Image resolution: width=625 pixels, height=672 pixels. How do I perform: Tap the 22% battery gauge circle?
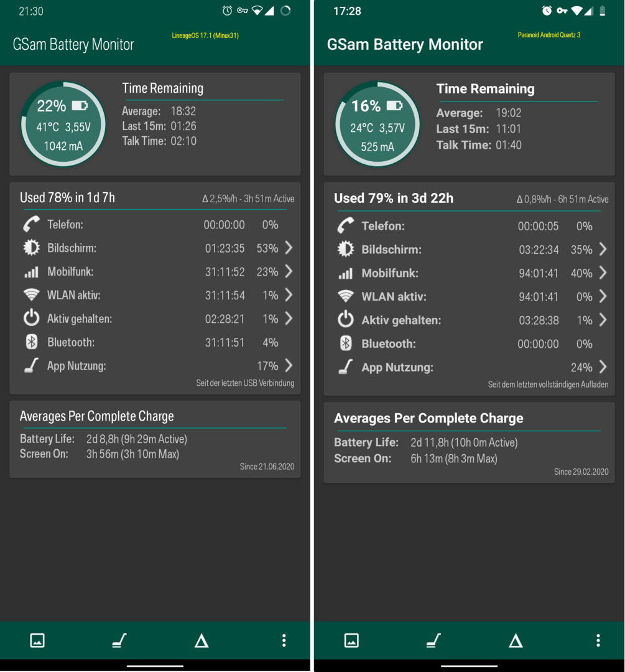(x=63, y=124)
